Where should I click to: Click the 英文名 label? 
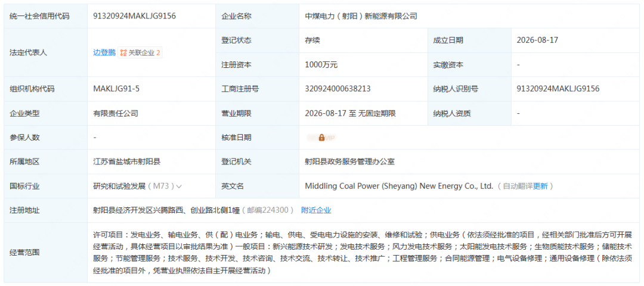coord(233,186)
